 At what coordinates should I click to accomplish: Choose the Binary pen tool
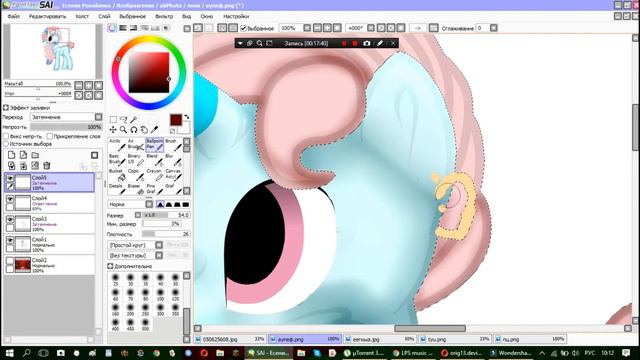tap(136, 160)
